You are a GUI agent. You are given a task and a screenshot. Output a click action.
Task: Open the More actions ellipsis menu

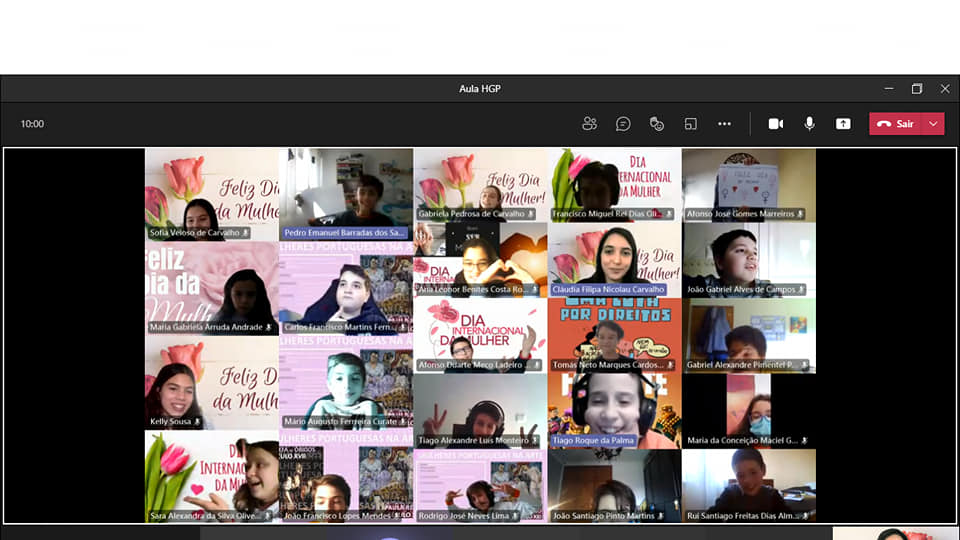coord(724,124)
